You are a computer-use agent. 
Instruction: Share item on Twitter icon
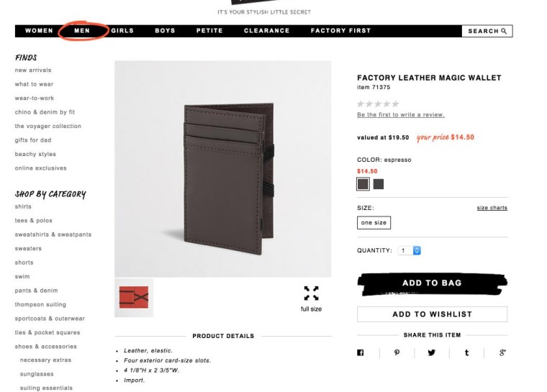432,352
